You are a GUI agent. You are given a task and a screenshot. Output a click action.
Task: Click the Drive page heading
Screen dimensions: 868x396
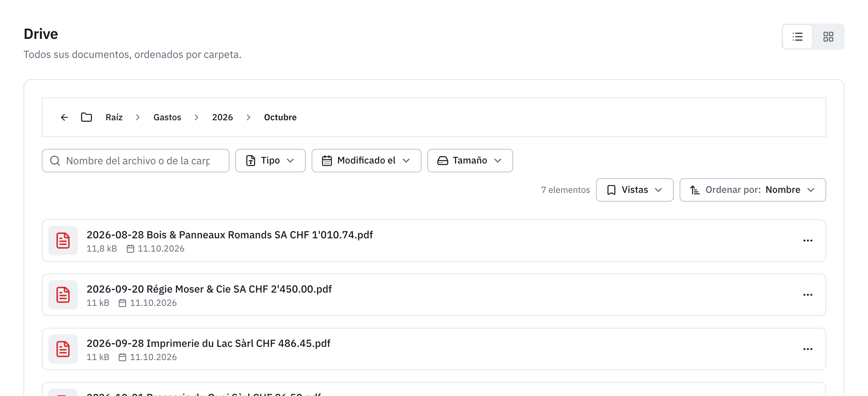tap(41, 34)
